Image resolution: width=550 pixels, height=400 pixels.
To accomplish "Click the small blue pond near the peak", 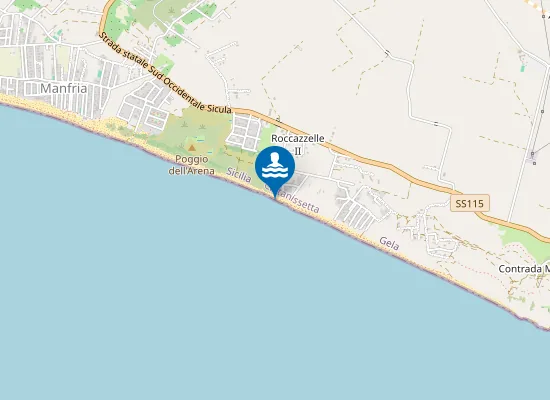I will point(200,140).
